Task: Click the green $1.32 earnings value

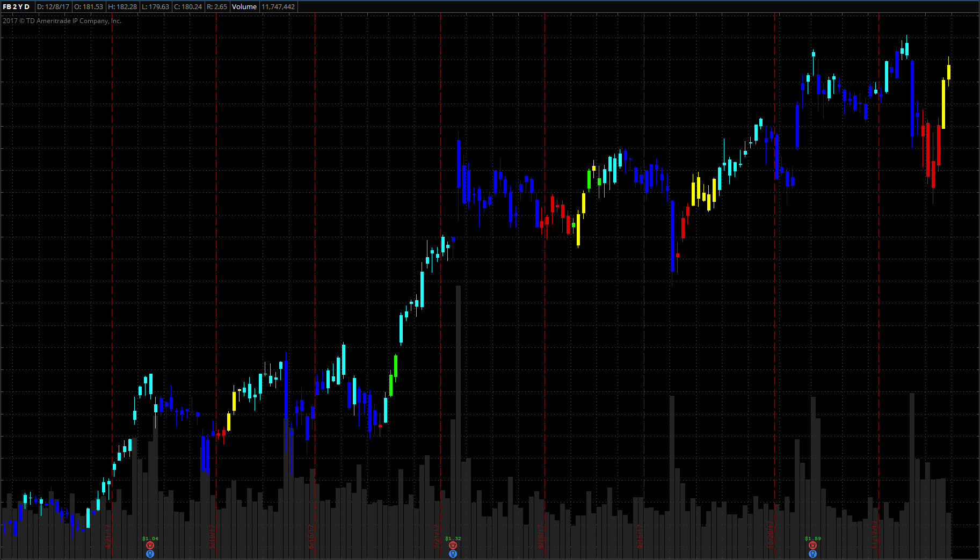Action: pos(453,539)
